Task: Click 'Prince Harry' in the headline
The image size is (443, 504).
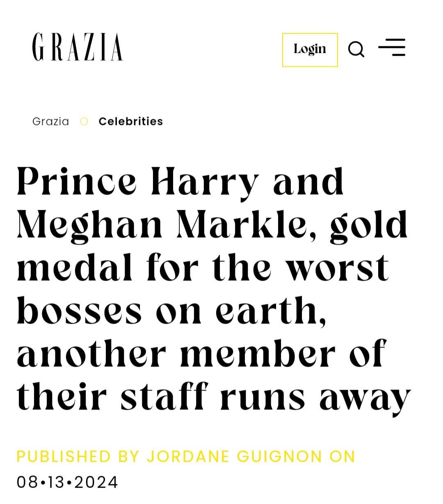Action: [139, 182]
